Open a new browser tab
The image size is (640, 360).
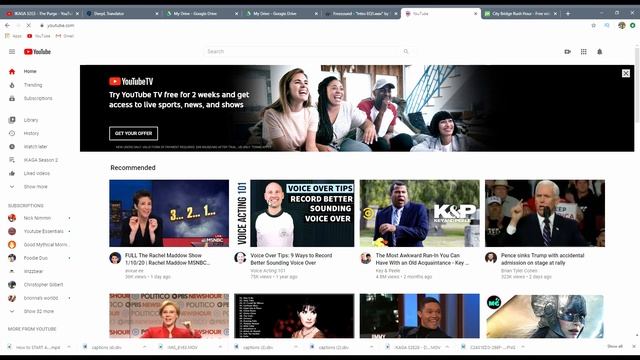[568, 13]
